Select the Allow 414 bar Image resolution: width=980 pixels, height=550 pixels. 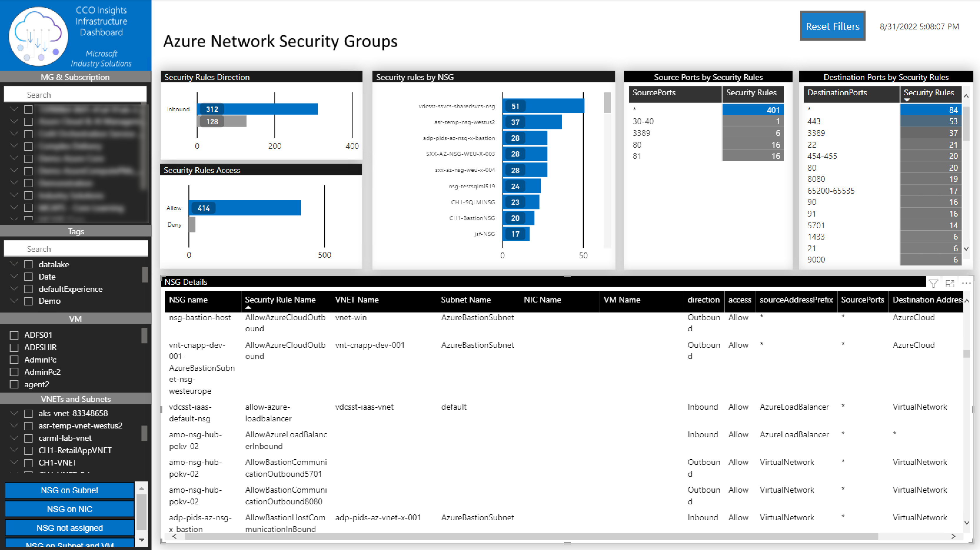[244, 208]
